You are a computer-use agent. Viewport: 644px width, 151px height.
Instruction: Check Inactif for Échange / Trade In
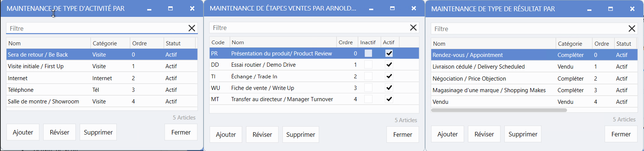(368, 76)
